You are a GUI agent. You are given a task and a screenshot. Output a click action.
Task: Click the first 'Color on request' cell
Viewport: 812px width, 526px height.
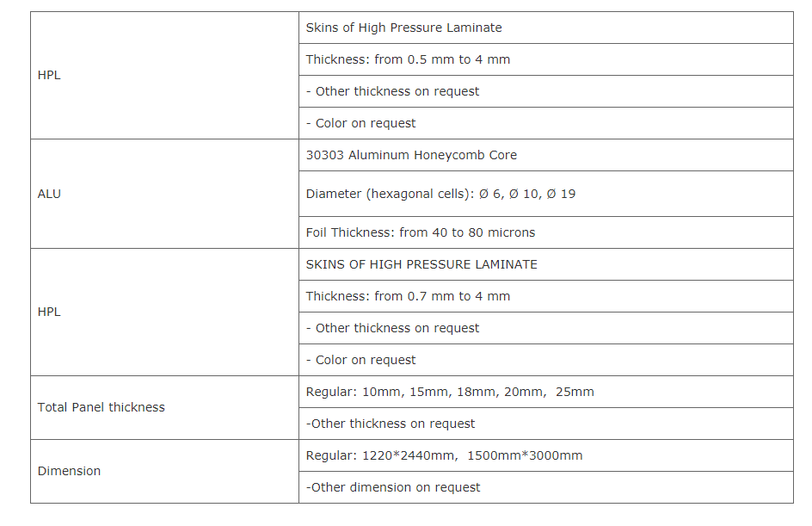tap(546, 123)
